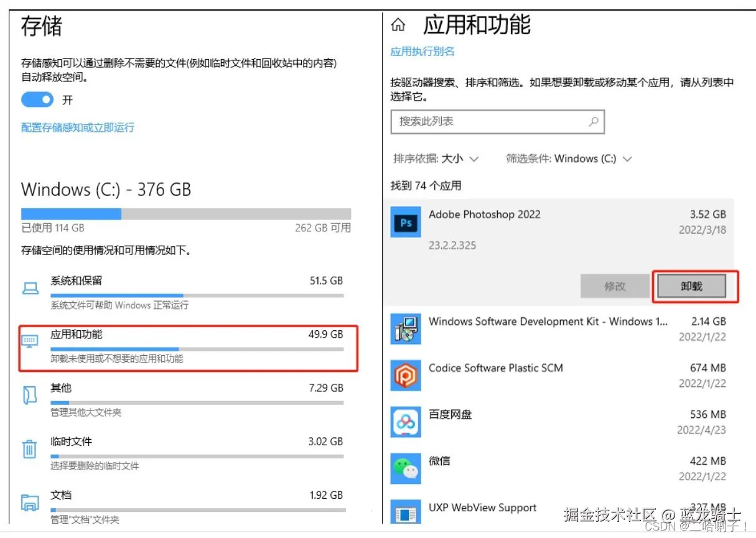Image resolution: width=756 pixels, height=538 pixels.
Task: Select Codice Software Plastic SCM entry
Action: (x=496, y=368)
